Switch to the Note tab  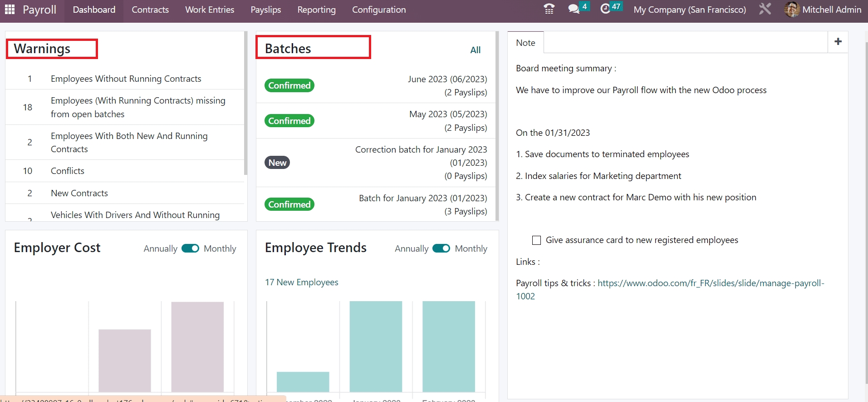pos(525,43)
